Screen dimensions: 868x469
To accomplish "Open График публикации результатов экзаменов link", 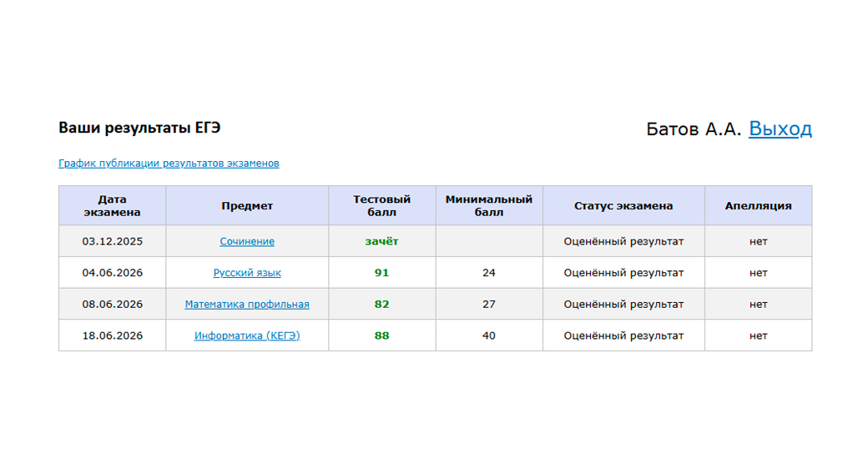I will tap(169, 164).
